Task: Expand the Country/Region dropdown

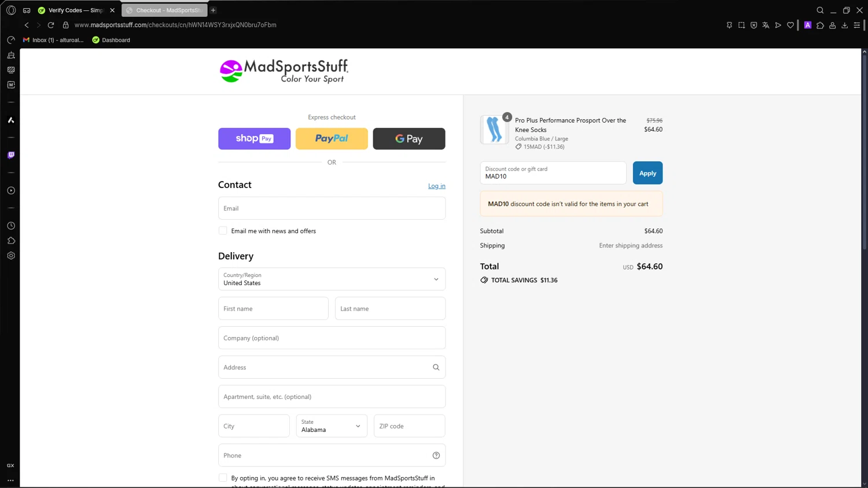Action: pos(332,279)
